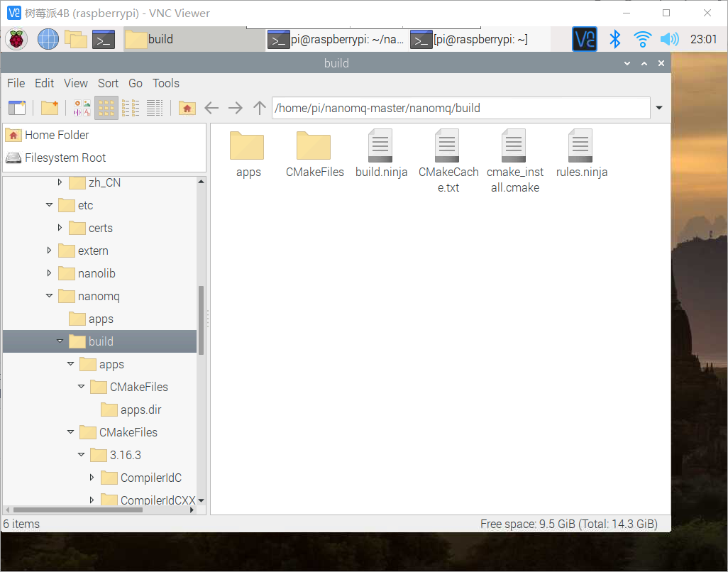Click the tree panel vertical scrollbar

coord(201,320)
